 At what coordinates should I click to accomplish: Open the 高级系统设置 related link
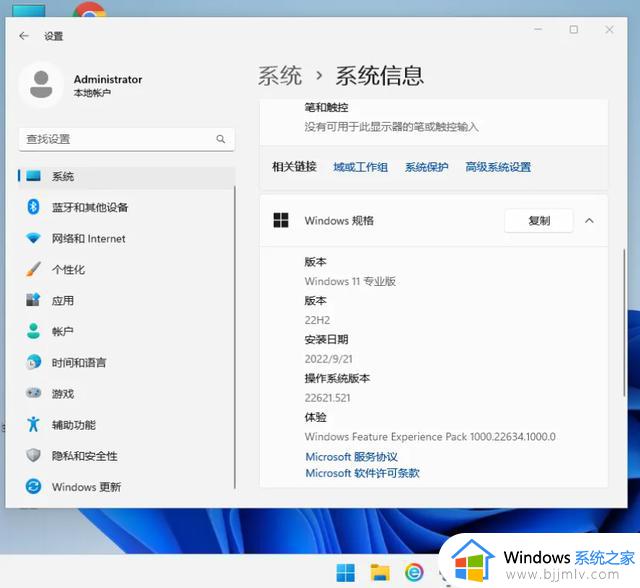click(x=498, y=167)
